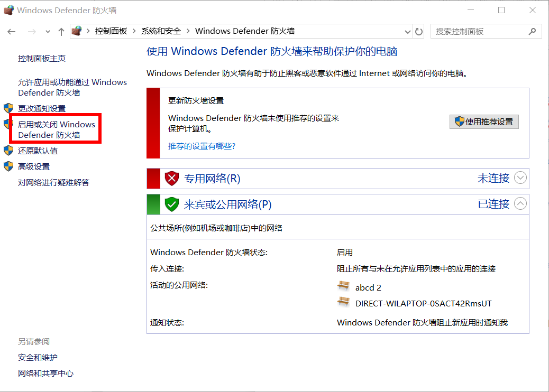Click the 控制面板 breadcrumb
The height and width of the screenshot is (392, 549).
[x=111, y=31]
